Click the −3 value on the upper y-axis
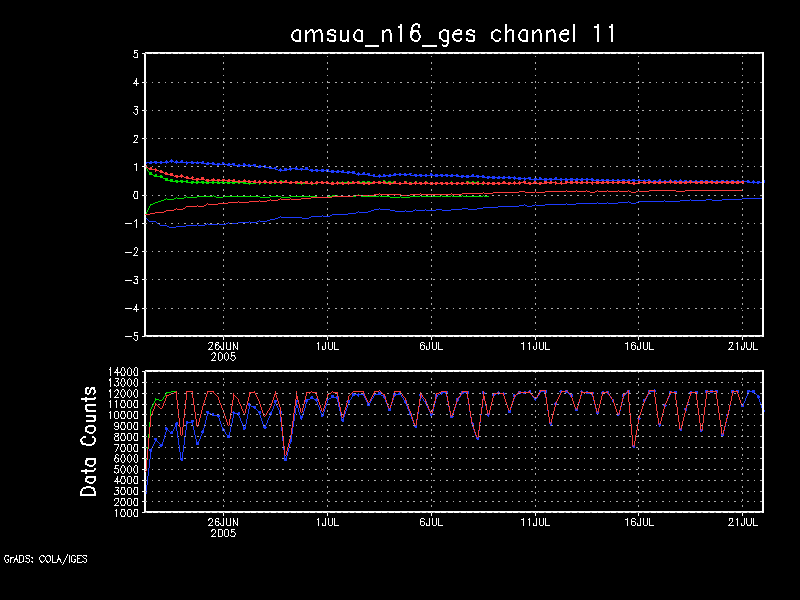This screenshot has height=600, width=800. 131,281
